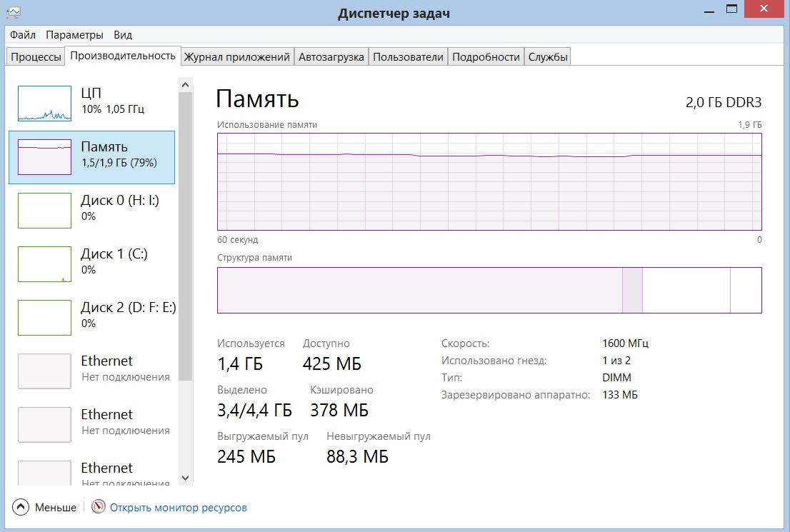Screen dimensions: 790x532
Task: Open the 'Автозагрузка' tab
Action: click(x=331, y=57)
